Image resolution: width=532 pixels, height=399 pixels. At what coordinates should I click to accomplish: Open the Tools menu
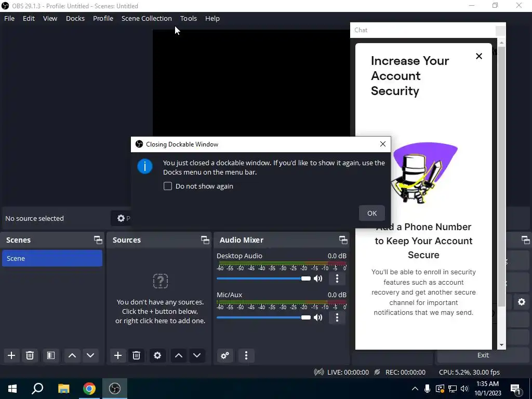click(x=188, y=18)
